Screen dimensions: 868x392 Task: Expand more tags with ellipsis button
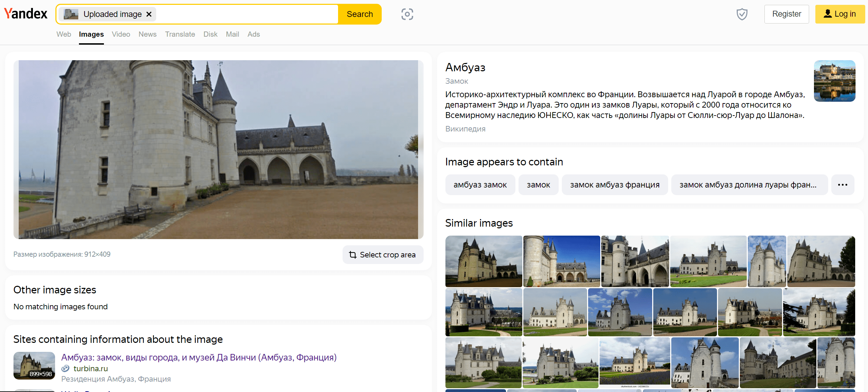coord(843,185)
